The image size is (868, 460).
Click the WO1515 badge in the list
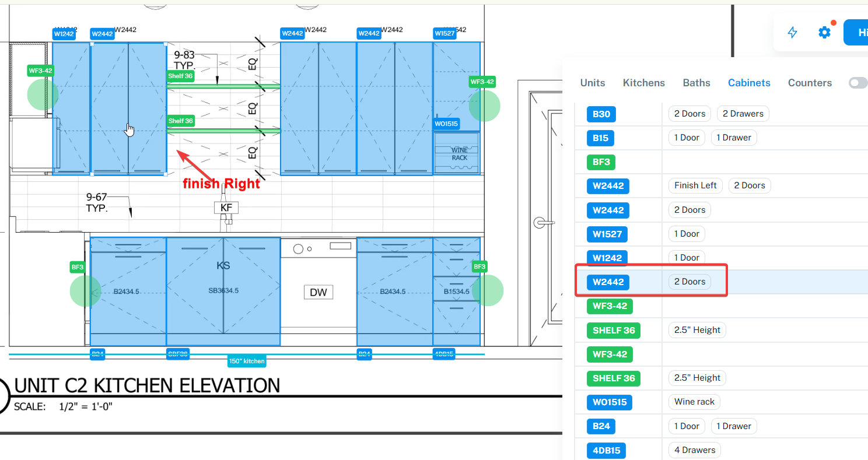click(610, 402)
